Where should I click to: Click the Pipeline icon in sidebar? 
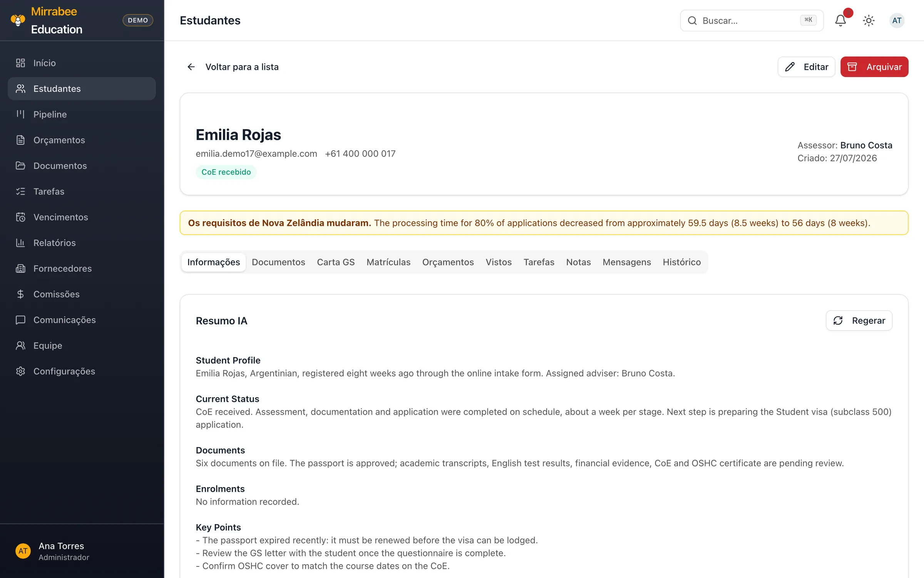tap(20, 114)
